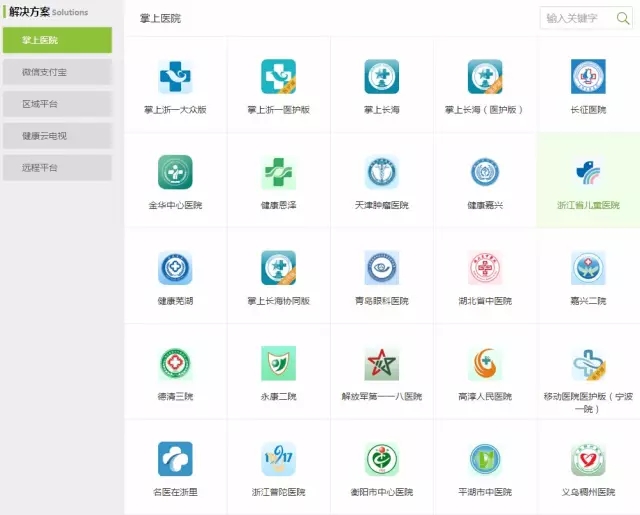The image size is (640, 515).
Task: Click the 天津肿瘤医院 label text
Action: click(382, 205)
